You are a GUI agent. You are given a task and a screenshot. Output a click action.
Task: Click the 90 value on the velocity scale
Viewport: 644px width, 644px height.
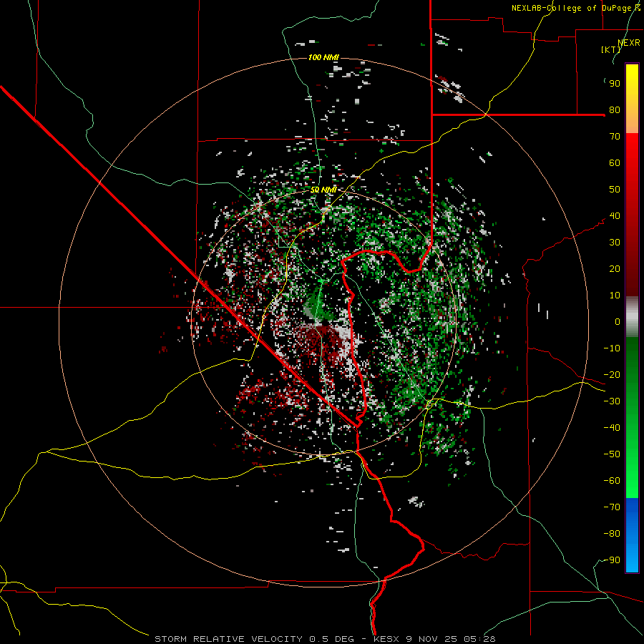tap(615, 84)
